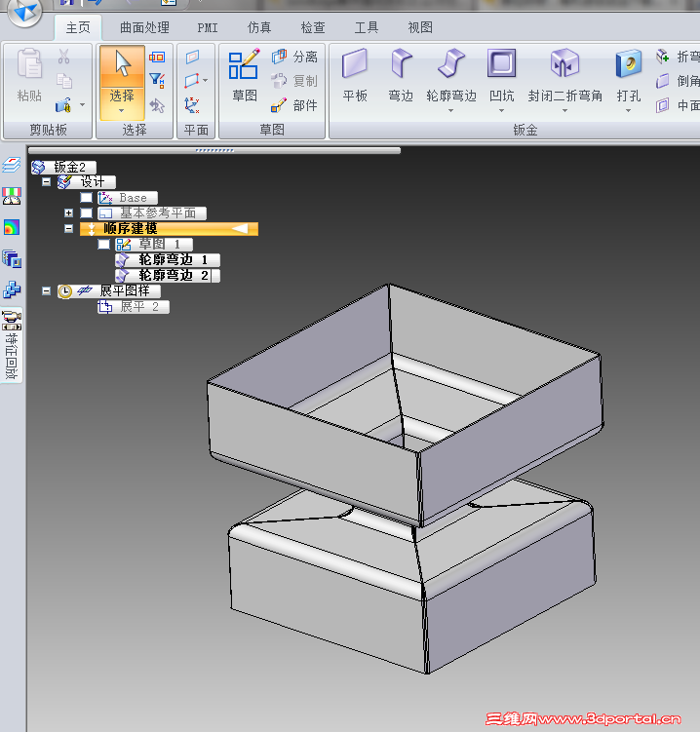The width and height of the screenshot is (700, 732).
Task: Select the Ordered modeling (顺序建模) bar
Action: click(169, 229)
